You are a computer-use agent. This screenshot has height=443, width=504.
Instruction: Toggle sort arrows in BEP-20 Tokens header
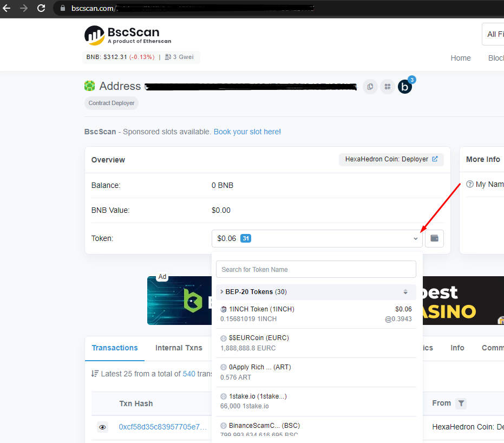tap(405, 291)
